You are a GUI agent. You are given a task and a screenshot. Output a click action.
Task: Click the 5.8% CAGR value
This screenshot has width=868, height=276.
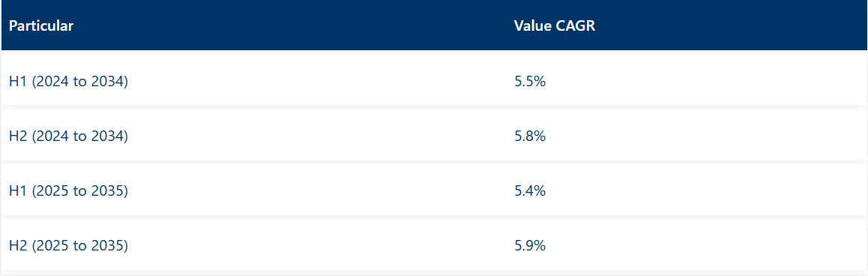[x=530, y=136]
